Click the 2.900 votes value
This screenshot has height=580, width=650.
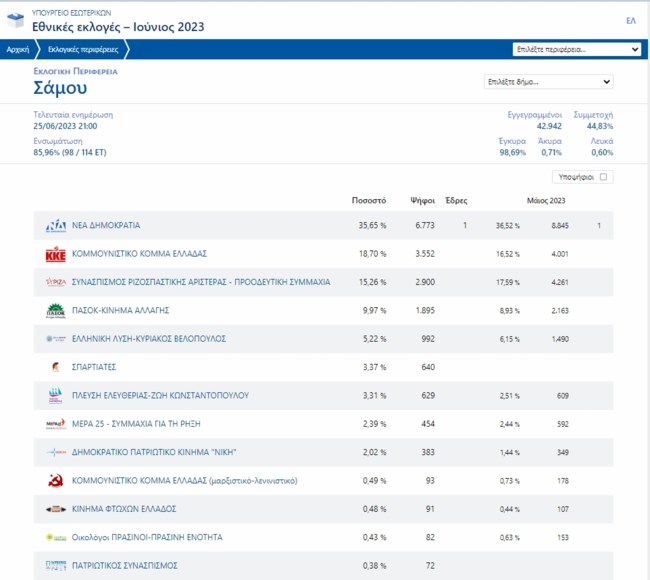[x=425, y=282]
